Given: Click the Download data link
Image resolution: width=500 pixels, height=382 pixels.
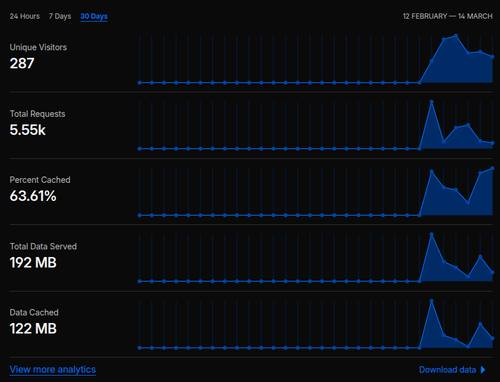Looking at the screenshot, I should pyautogui.click(x=447, y=370).
